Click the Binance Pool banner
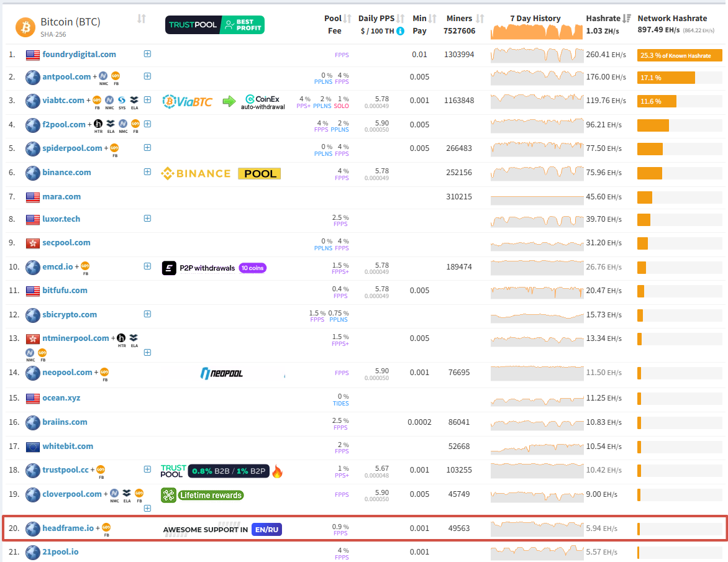The width and height of the screenshot is (728, 562). 221,173
